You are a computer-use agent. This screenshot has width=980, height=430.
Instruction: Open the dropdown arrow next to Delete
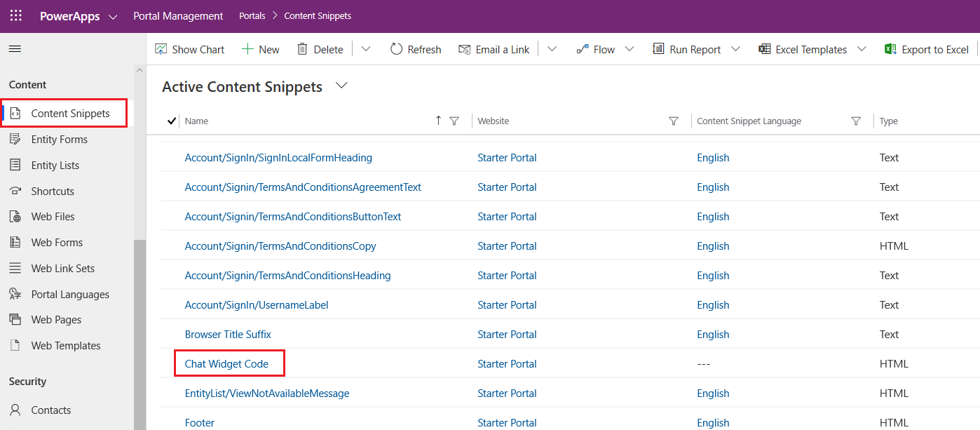click(365, 49)
